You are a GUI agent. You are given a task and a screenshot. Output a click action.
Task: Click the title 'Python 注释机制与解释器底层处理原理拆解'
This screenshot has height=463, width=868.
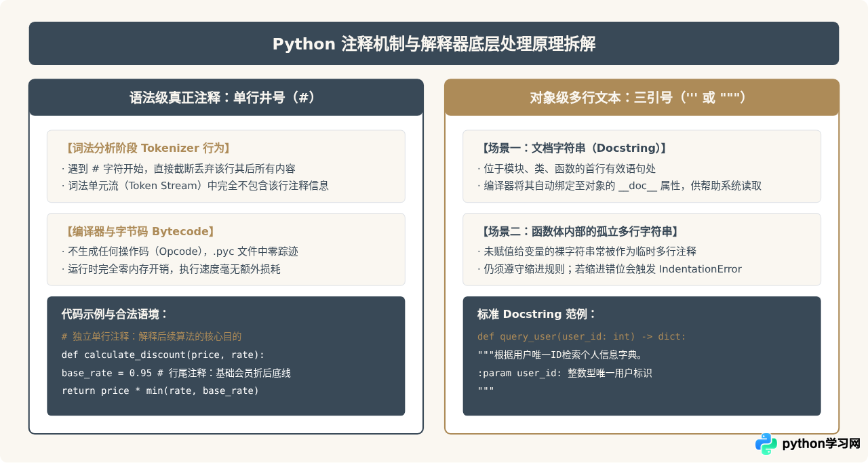(x=434, y=44)
